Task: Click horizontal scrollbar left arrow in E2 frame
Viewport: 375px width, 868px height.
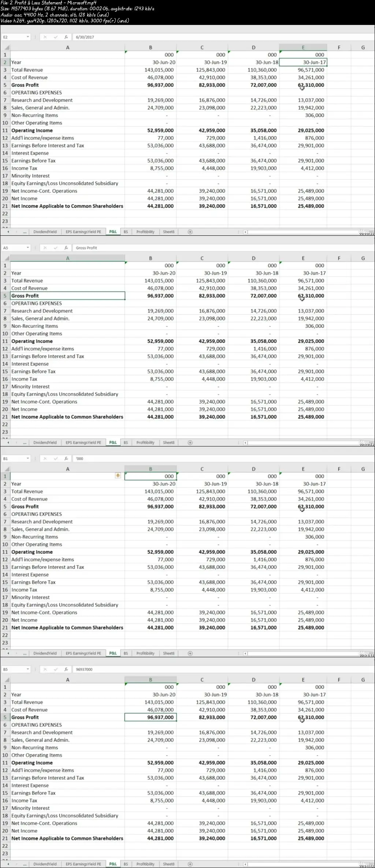Action: click(245, 232)
